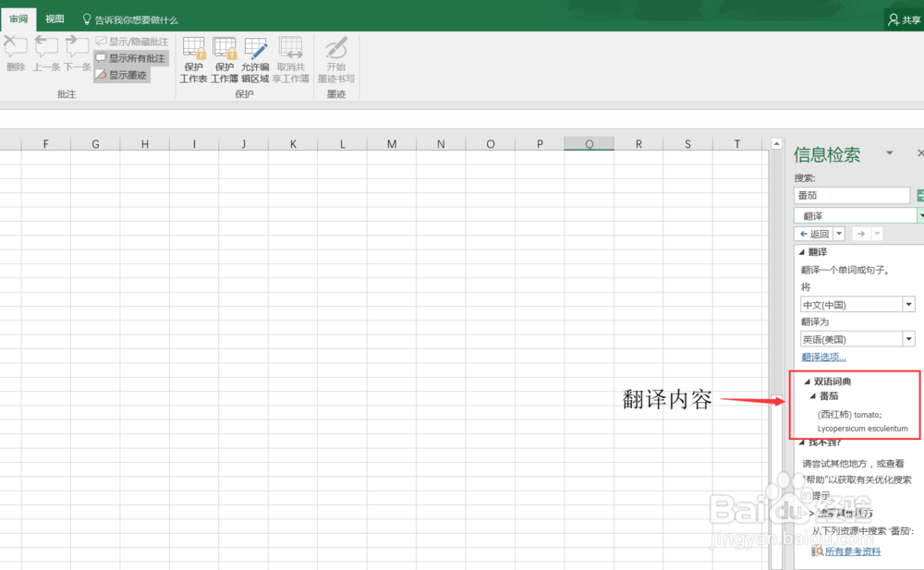Open the target language 英语(美国) dropdown
The width and height of the screenshot is (924, 570).
pos(908,339)
